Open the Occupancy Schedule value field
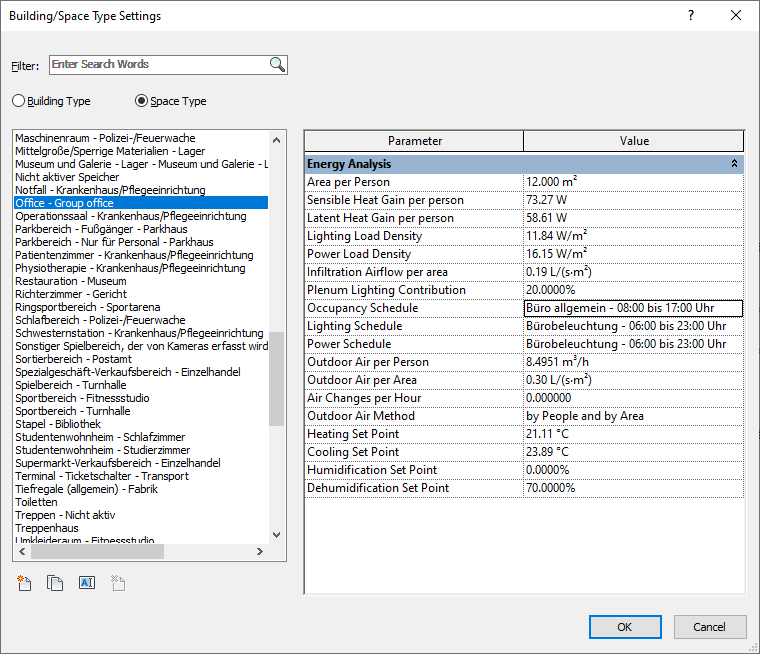The width and height of the screenshot is (760, 654). [x=632, y=308]
